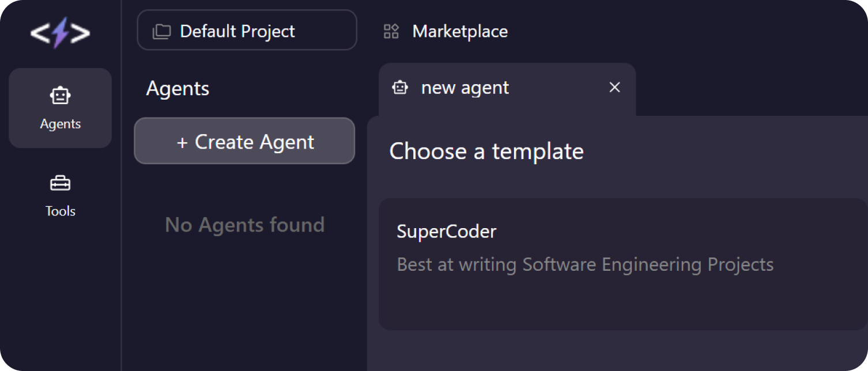The image size is (868, 371).
Task: Open the Default Project selector
Action: (247, 31)
